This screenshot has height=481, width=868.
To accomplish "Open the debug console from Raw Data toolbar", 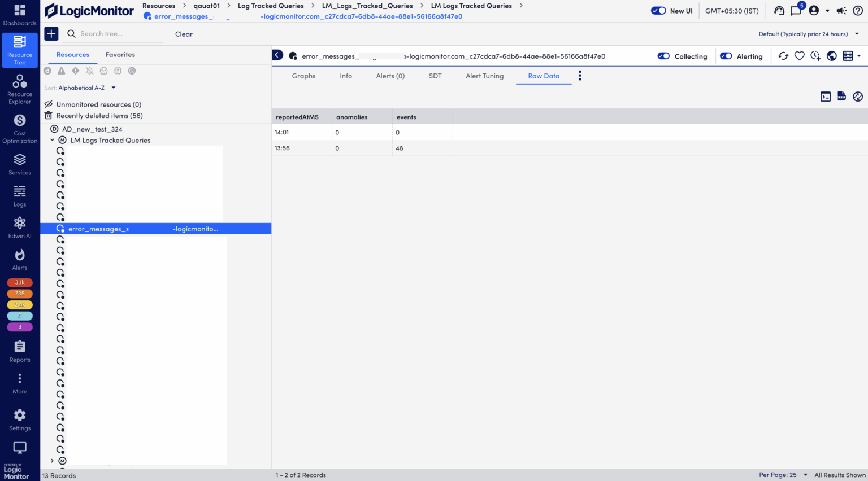I will point(826,97).
